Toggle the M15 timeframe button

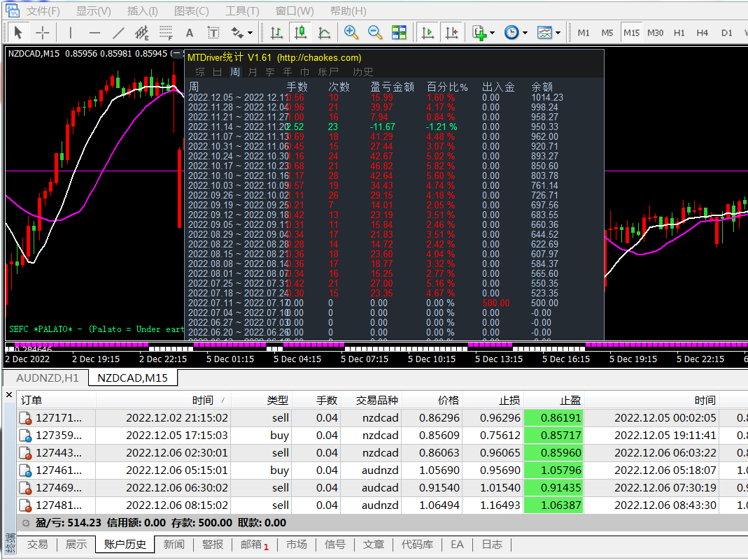point(631,33)
